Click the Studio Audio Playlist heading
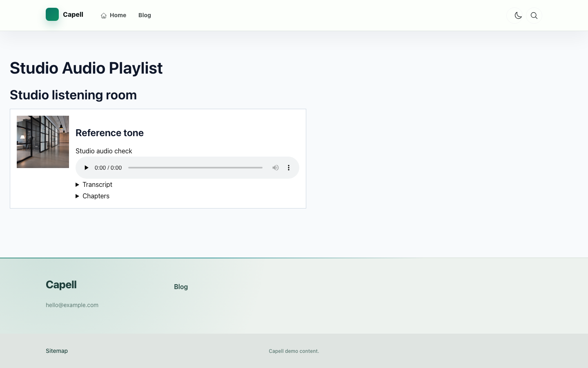The image size is (588, 368). tap(86, 68)
